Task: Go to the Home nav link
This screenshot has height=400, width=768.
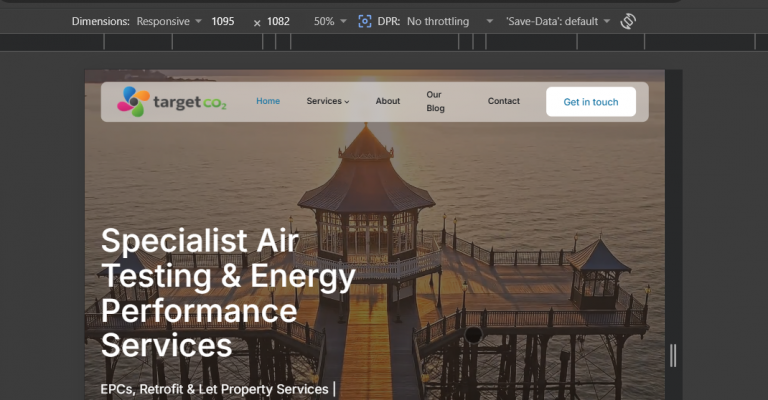Action: (268, 101)
